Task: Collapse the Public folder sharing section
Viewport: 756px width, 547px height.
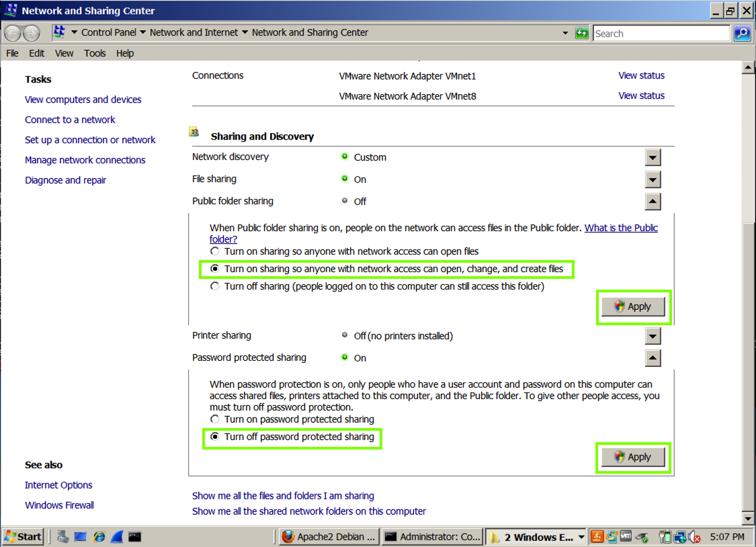Action: click(x=653, y=202)
